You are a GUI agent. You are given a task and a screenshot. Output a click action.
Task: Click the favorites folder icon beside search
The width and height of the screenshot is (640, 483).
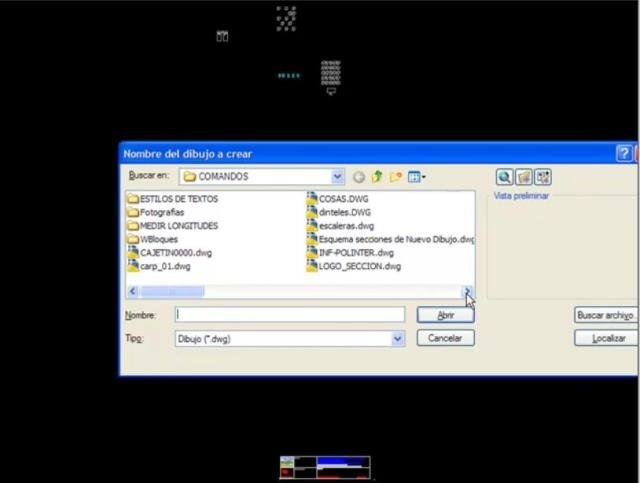pos(524,177)
